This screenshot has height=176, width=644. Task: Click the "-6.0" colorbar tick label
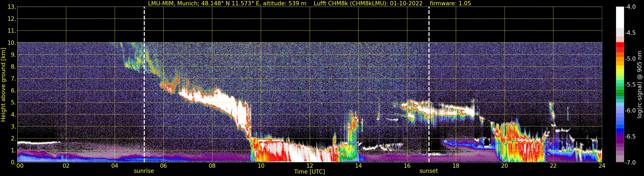[630, 111]
